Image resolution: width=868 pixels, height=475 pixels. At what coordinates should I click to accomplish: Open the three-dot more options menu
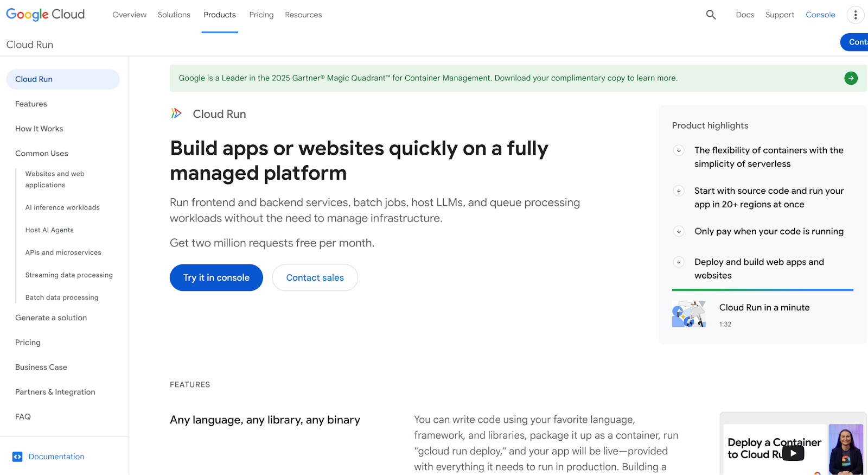click(856, 15)
